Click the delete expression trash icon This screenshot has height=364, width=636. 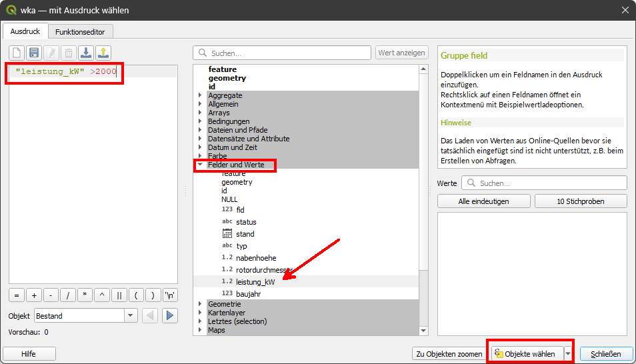(x=69, y=53)
